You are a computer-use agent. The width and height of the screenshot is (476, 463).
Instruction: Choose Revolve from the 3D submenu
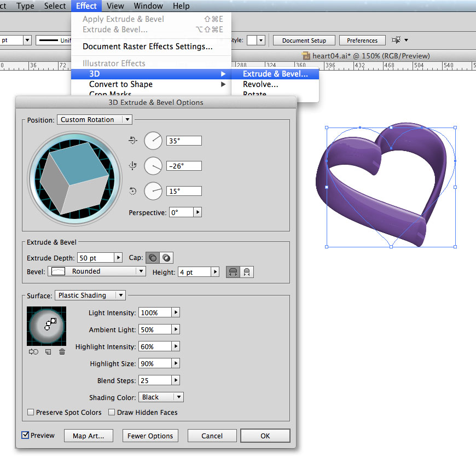pyautogui.click(x=260, y=84)
